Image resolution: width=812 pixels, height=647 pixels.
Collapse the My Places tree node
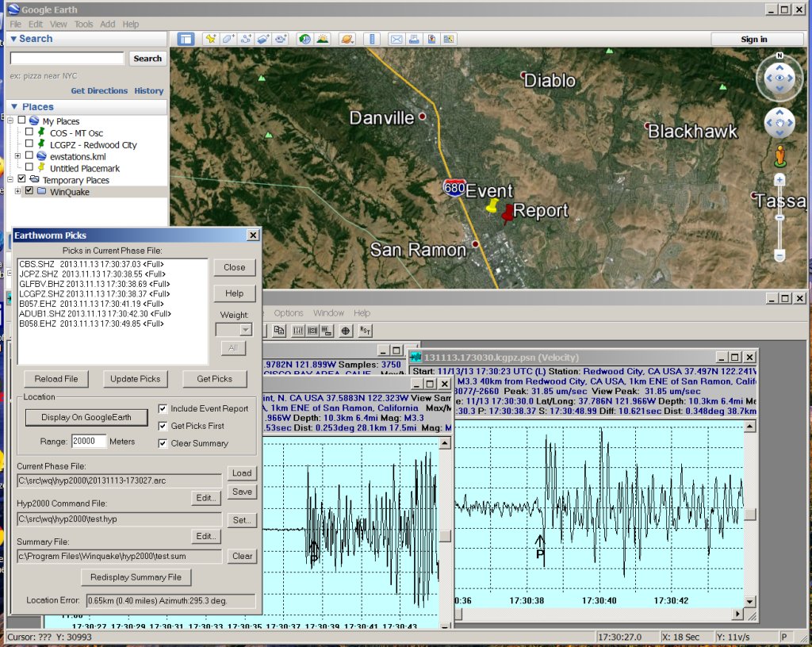pos(10,120)
